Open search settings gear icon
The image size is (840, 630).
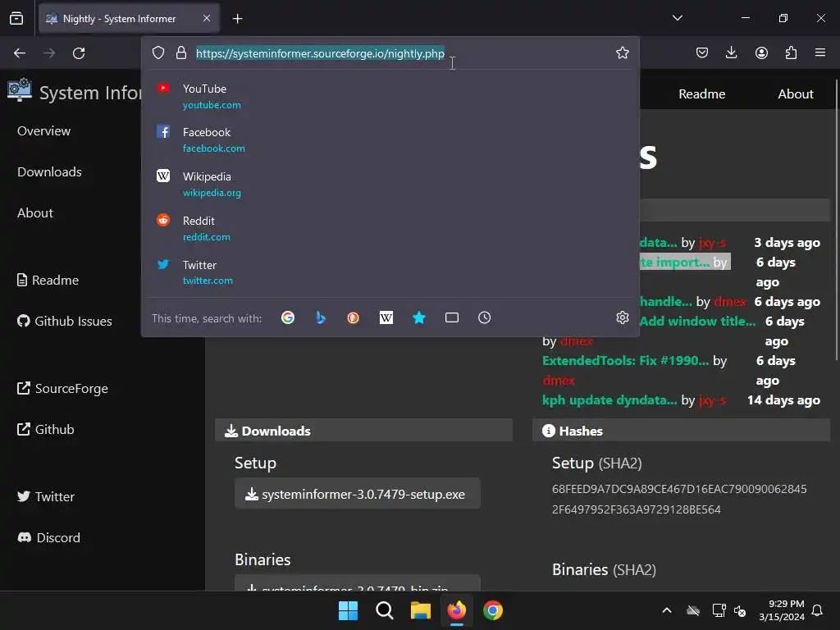click(622, 317)
